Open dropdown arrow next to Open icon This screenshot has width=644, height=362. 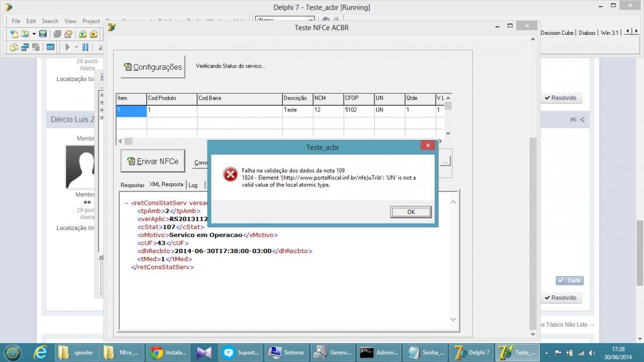tap(34, 34)
